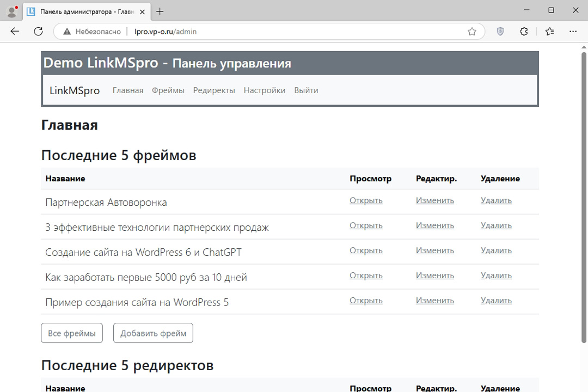Open the favorites list icon
The image size is (588, 392).
549,32
